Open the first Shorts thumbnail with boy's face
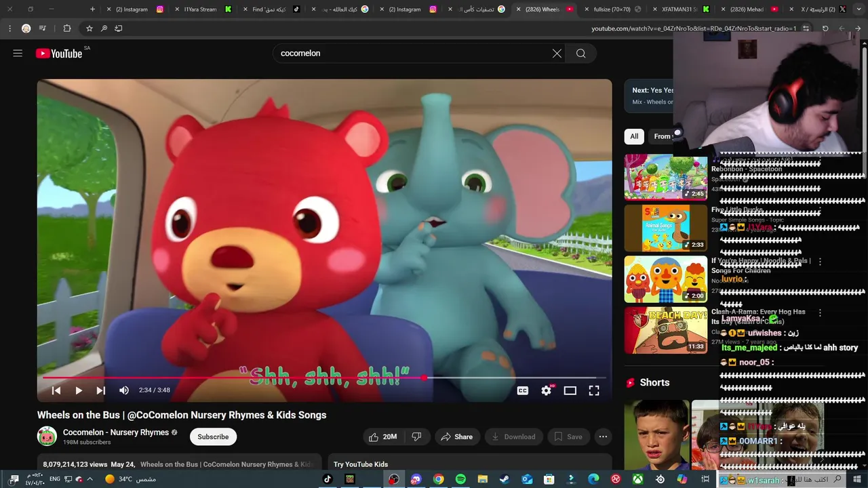 click(x=656, y=434)
